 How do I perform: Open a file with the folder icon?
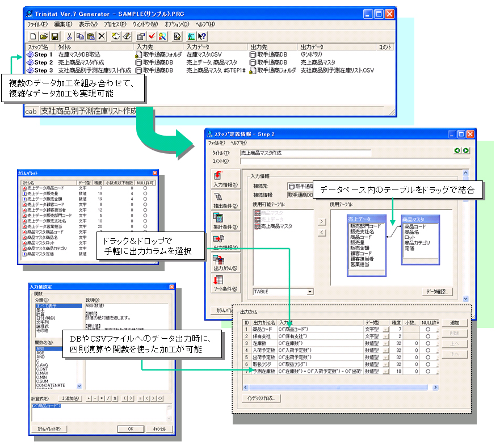point(44,36)
